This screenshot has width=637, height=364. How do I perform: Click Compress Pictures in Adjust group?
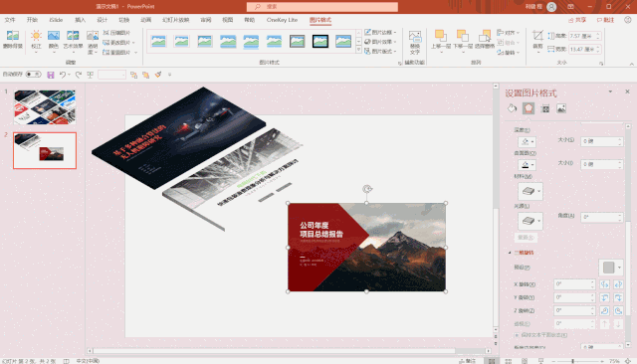[116, 33]
